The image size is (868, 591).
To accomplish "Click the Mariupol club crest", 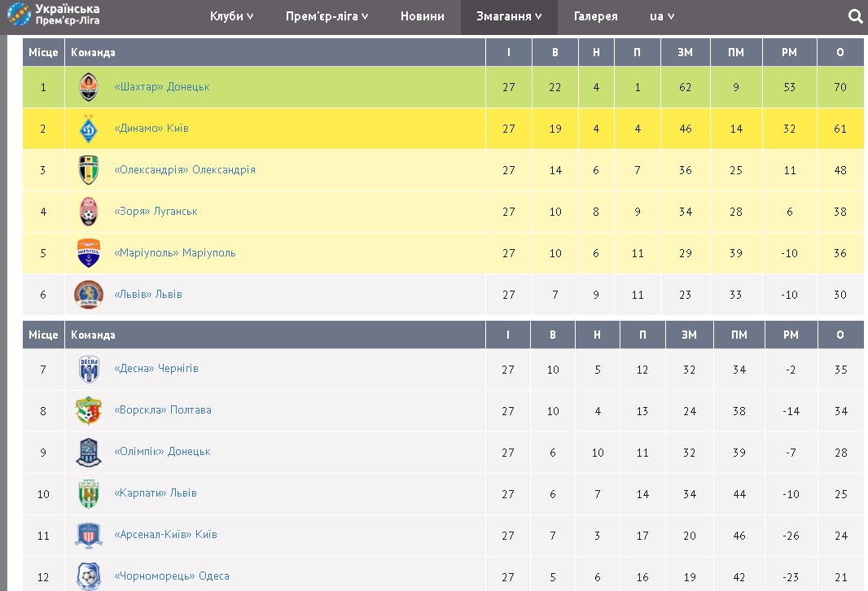I will (89, 253).
